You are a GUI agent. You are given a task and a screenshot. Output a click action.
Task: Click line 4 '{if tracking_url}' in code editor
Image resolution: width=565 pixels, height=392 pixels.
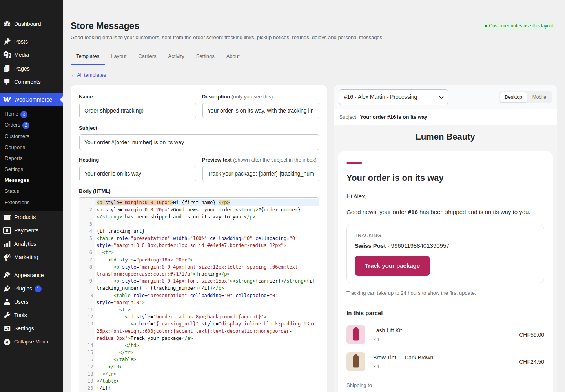tap(120, 231)
